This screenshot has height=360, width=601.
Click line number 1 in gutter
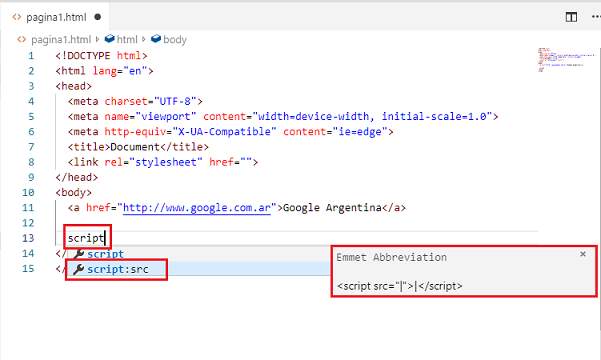[31, 56]
